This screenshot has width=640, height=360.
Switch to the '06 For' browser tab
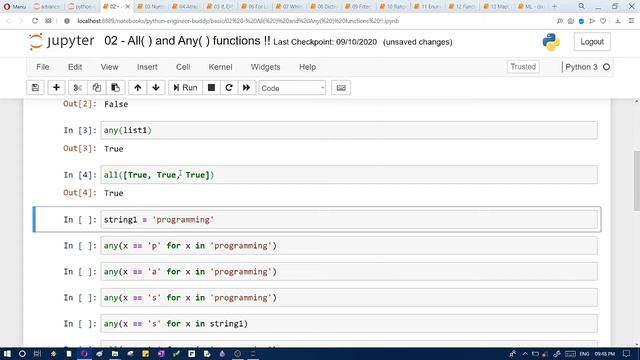[255, 7]
